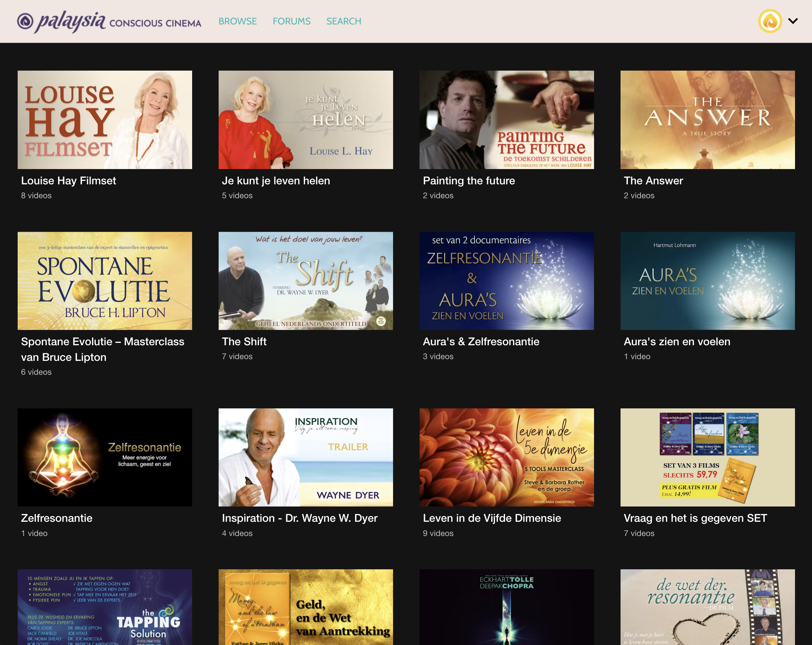Click '5 videos' under Je kunt je leven helen
Viewport: 812px width, 645px height.
[237, 196]
